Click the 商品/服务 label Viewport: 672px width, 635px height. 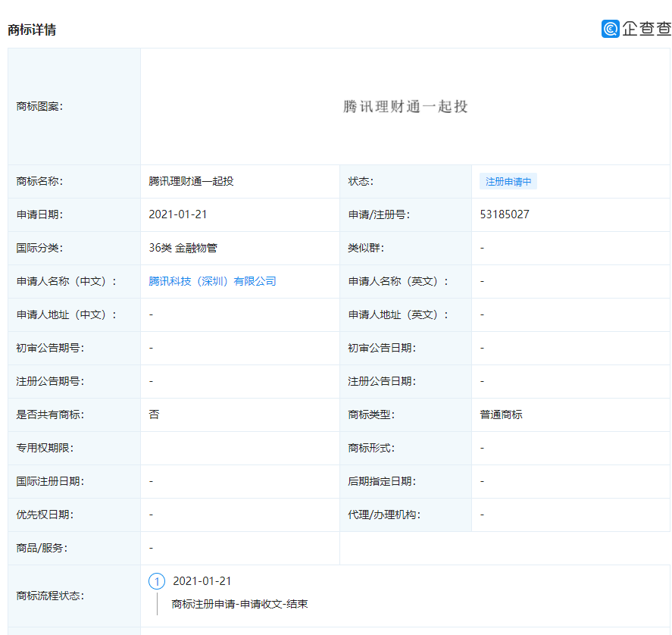[x=42, y=548]
